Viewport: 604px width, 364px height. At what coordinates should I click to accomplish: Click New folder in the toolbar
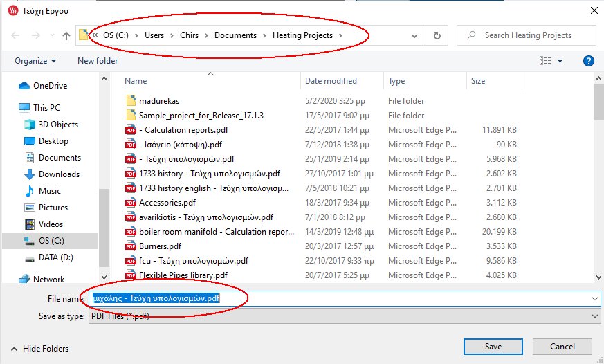pos(98,61)
